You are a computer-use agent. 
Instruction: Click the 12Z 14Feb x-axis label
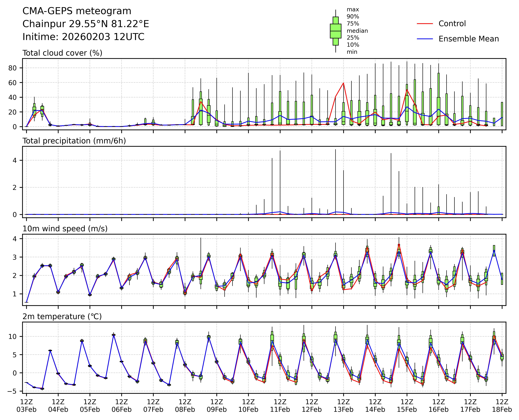pos(375,406)
